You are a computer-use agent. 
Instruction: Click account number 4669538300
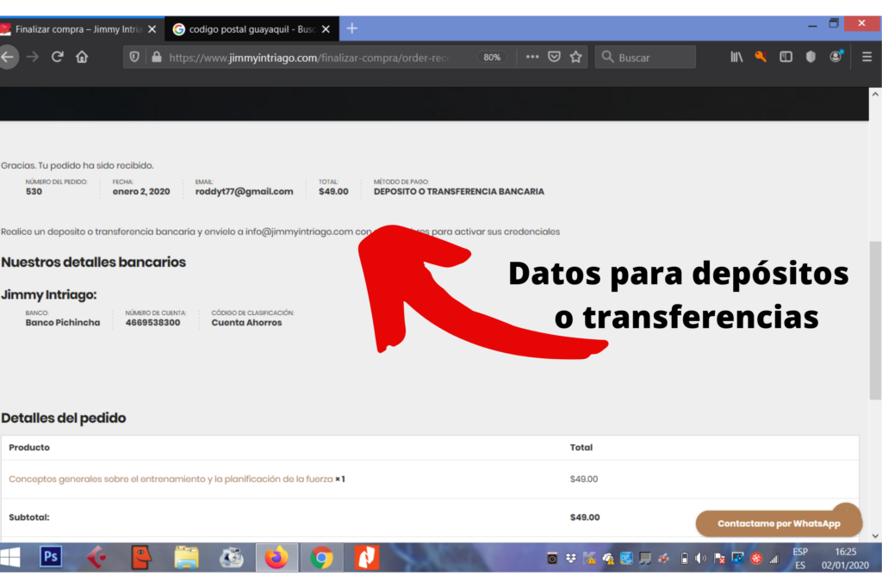153,323
